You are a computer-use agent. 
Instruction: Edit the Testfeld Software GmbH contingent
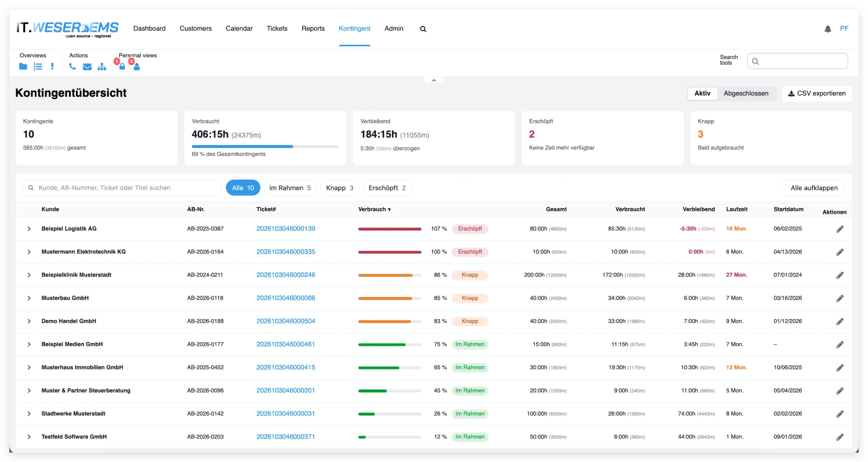840,437
